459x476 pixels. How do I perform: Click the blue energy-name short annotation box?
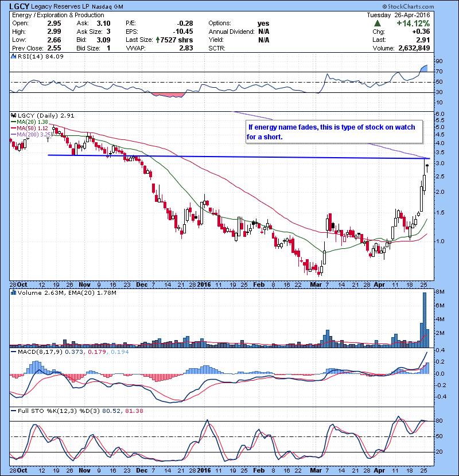(334, 132)
